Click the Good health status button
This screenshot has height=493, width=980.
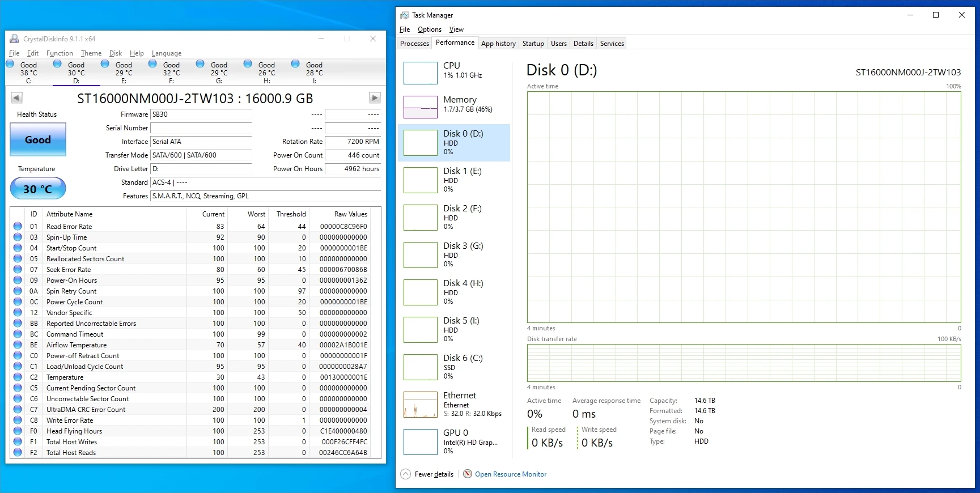38,140
